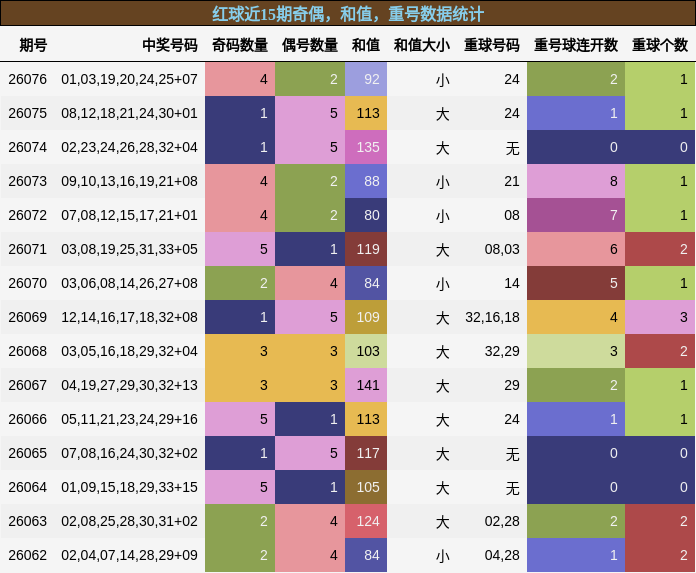Click winning numbers 03,05,16,18,29,32+04
Screen dimensions: 696x573
pyautogui.click(x=130, y=351)
